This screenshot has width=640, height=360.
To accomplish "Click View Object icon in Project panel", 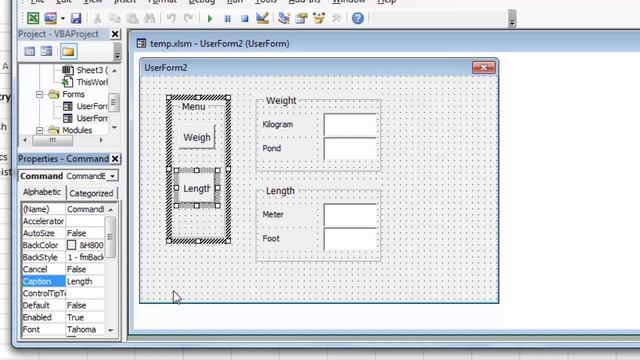I will click(47, 51).
